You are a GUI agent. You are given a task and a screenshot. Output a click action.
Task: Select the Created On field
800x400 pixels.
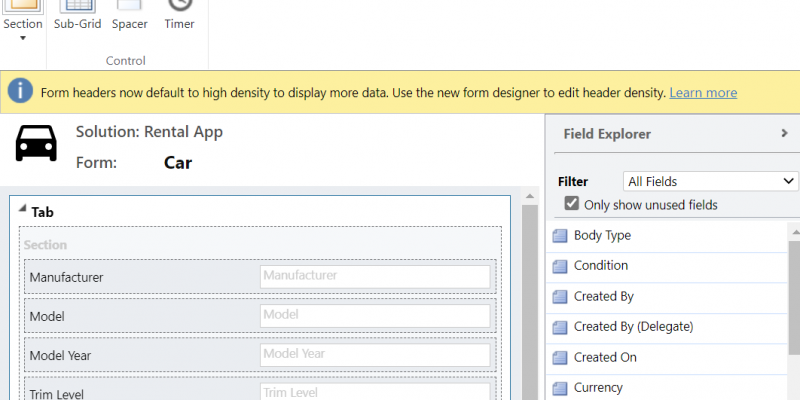[x=667, y=358]
